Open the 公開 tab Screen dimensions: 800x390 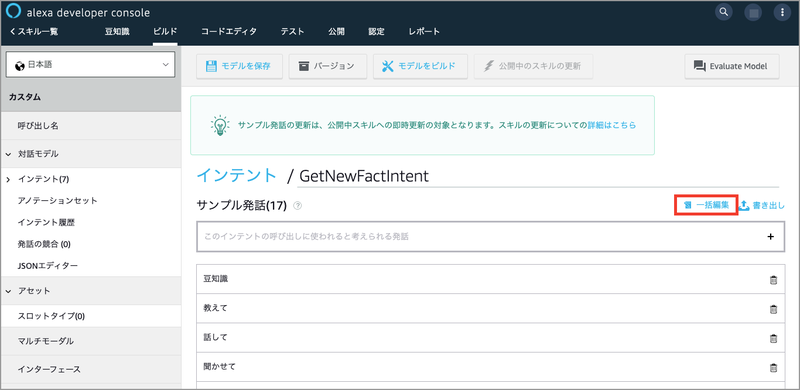point(336,32)
